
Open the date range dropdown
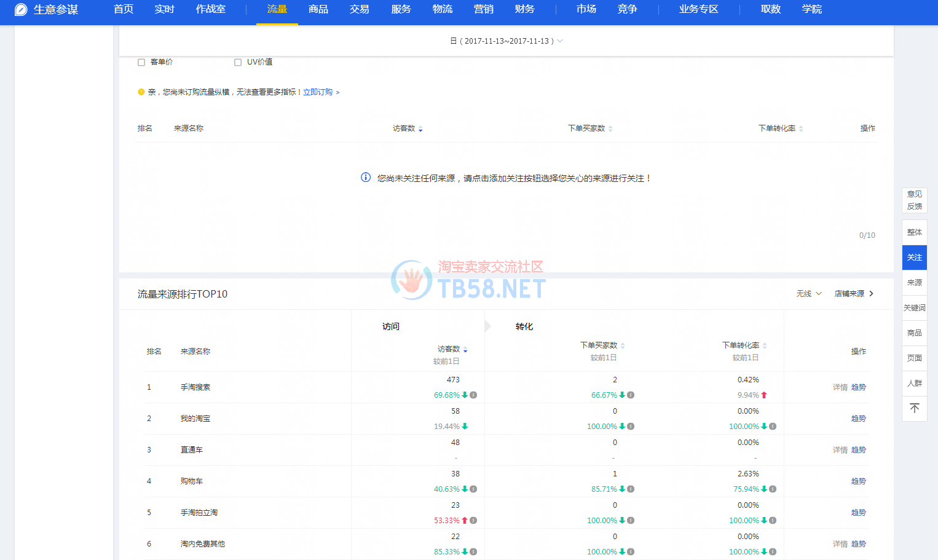[x=506, y=41]
